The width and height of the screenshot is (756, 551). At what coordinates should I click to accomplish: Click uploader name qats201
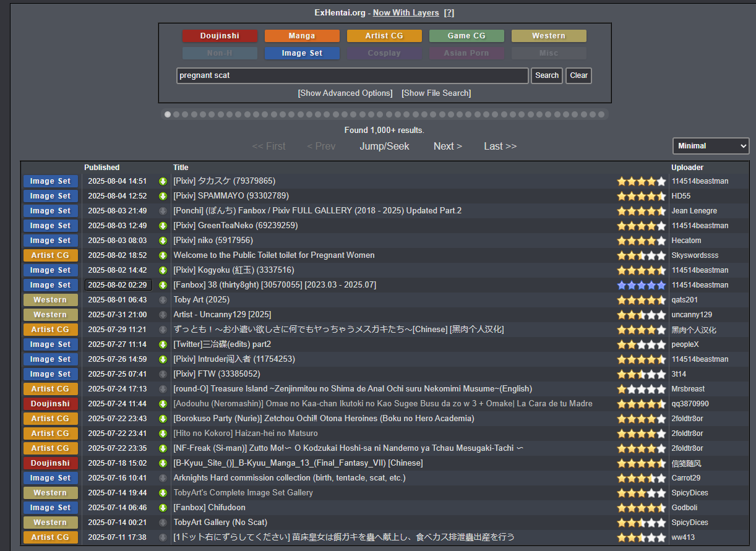tap(685, 300)
